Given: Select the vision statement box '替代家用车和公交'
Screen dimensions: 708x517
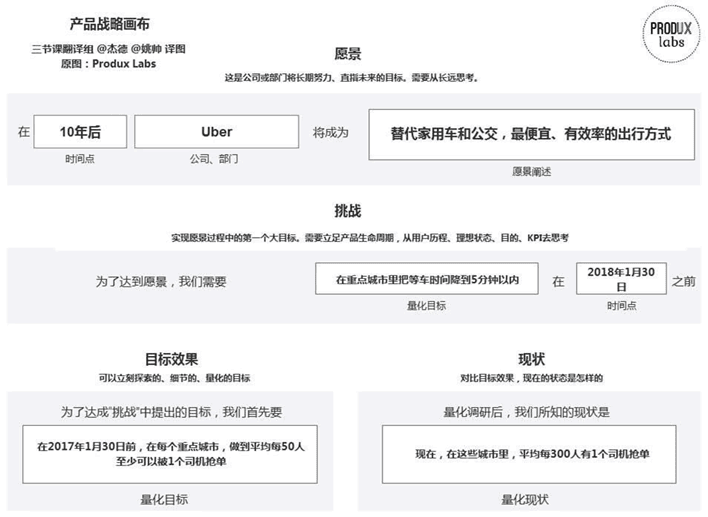Looking at the screenshot, I should point(531,135).
